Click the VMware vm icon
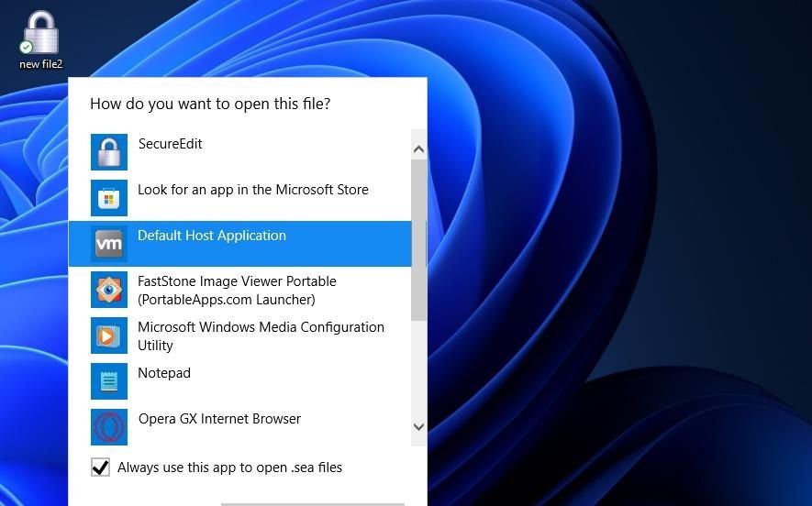The image size is (812, 506). 109,244
